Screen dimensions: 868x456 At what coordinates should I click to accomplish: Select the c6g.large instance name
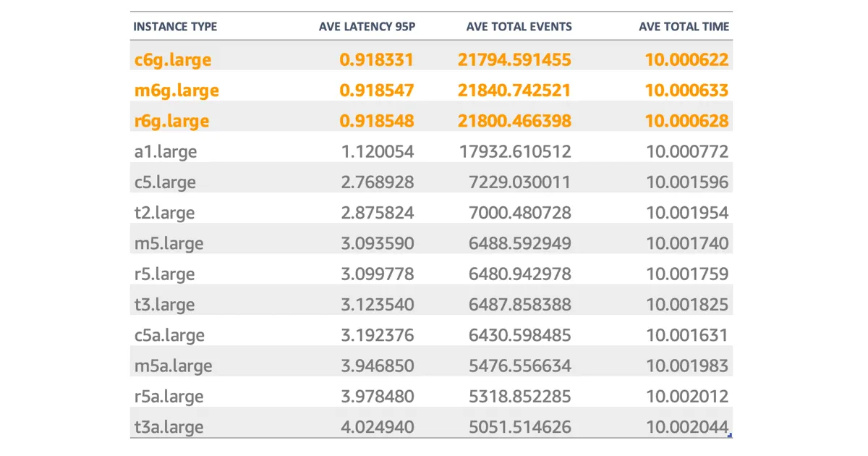(173, 60)
